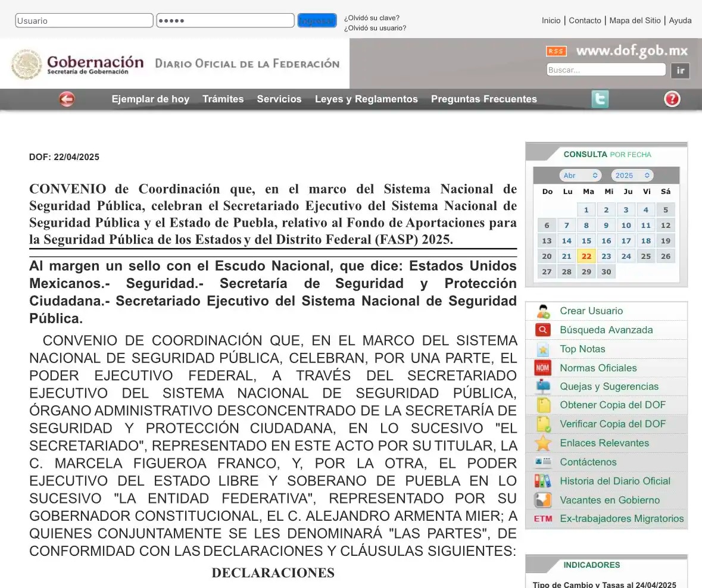Click the Inicio link at top
The height and width of the screenshot is (588, 702).
point(551,21)
